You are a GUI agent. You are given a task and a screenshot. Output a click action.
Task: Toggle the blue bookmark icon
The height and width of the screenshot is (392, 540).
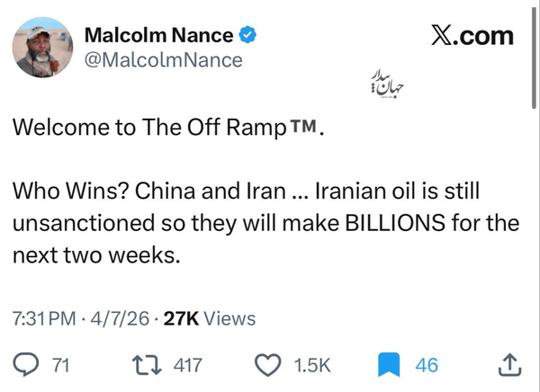tap(388, 365)
